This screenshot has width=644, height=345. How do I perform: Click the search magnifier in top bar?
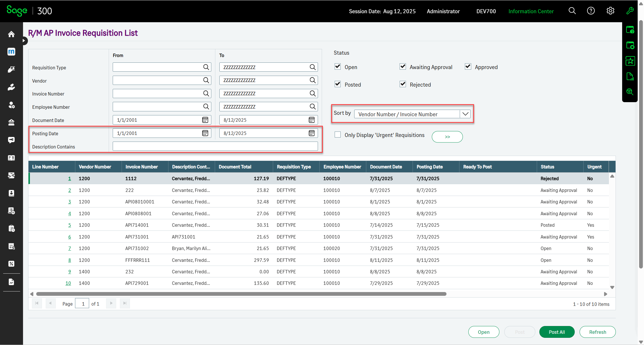[572, 11]
